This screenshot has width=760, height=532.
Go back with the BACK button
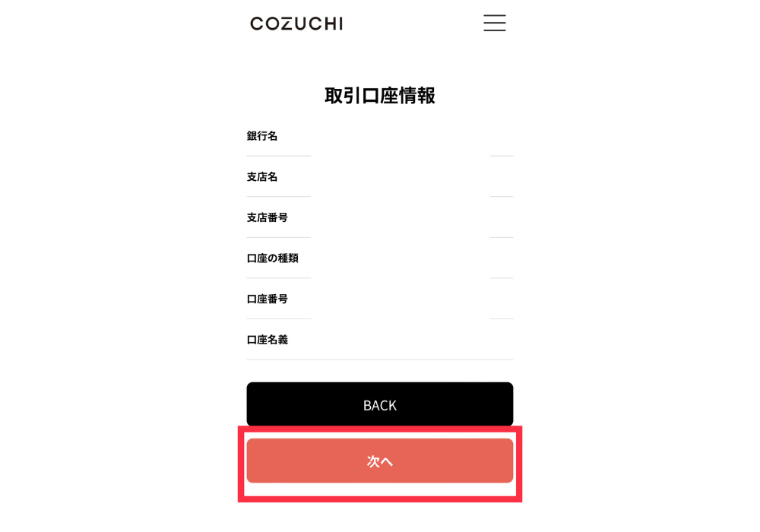click(379, 404)
